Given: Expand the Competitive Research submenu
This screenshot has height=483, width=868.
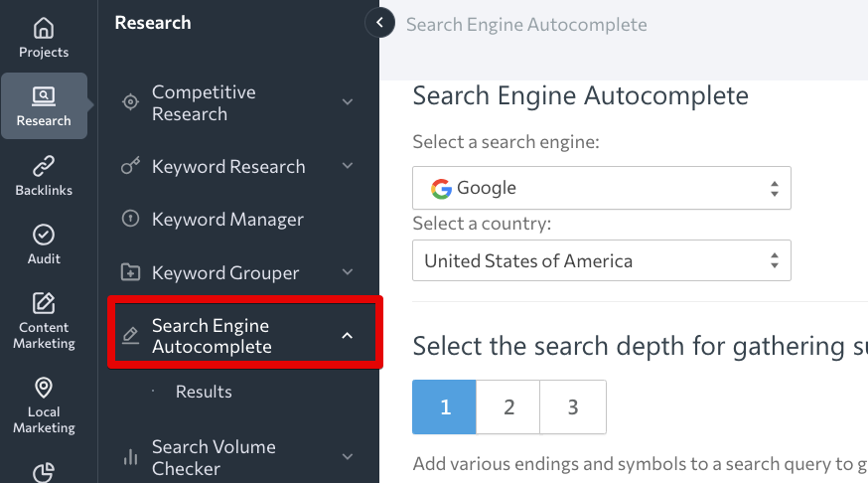Looking at the screenshot, I should (x=348, y=102).
